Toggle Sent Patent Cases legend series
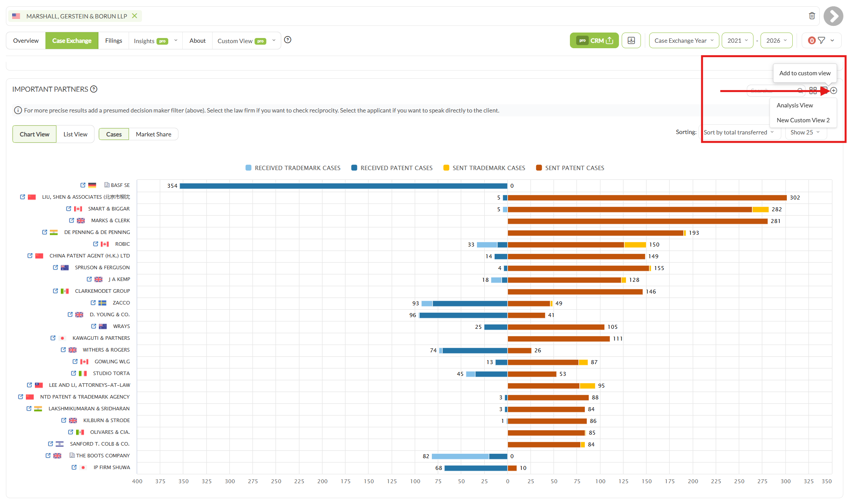The width and height of the screenshot is (848, 504). click(570, 168)
